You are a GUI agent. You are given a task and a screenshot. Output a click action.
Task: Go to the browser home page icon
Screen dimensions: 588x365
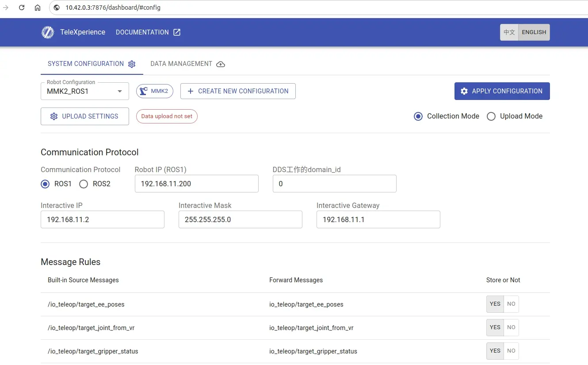click(x=38, y=8)
